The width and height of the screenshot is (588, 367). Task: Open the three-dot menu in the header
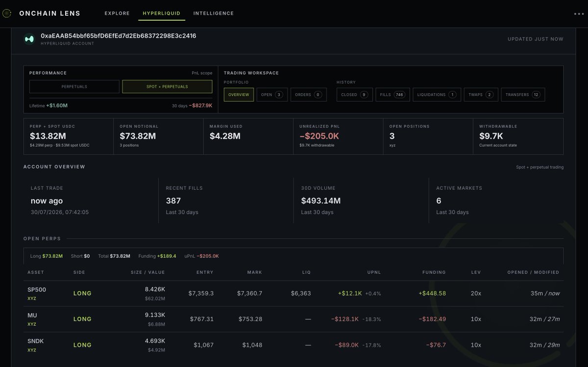pos(579,14)
